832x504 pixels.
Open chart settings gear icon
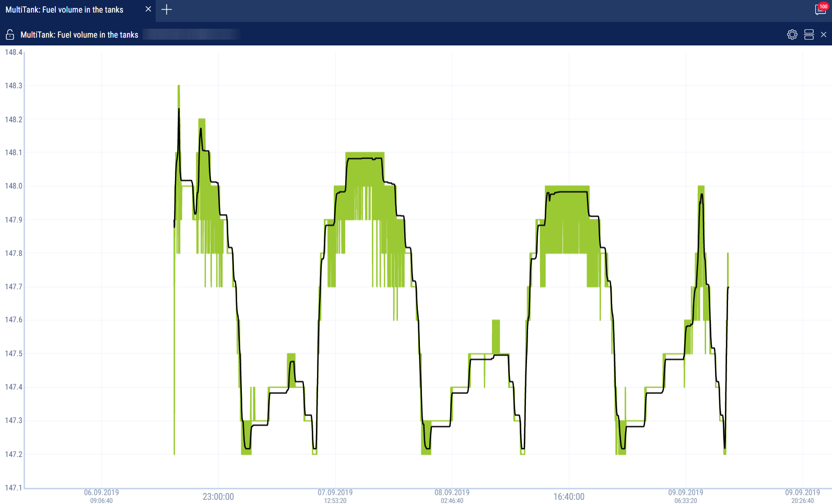pos(792,34)
